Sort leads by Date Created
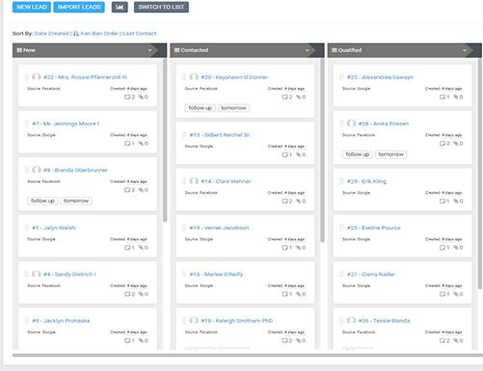The image size is (483, 371). pyautogui.click(x=51, y=33)
